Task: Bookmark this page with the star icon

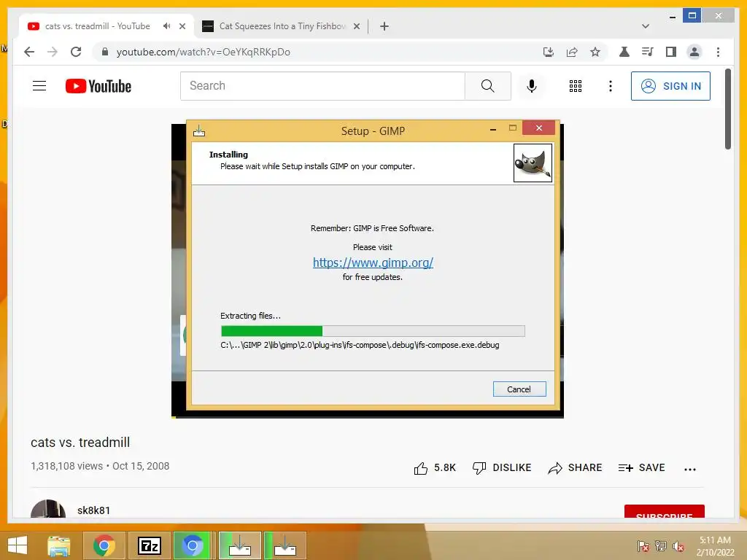Action: (595, 52)
